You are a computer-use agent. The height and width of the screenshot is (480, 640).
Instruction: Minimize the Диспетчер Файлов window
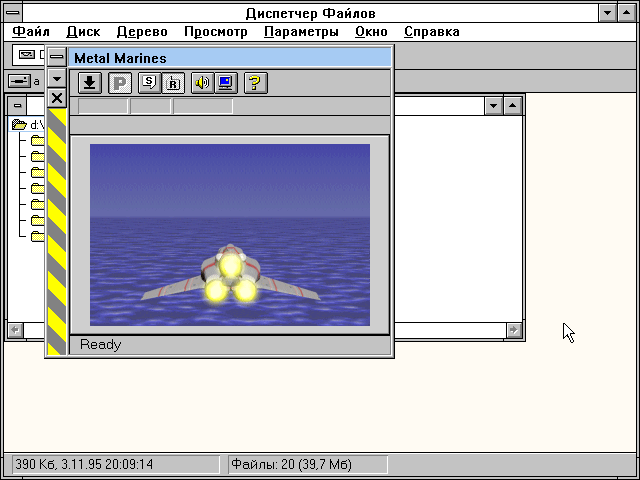[x=607, y=13]
